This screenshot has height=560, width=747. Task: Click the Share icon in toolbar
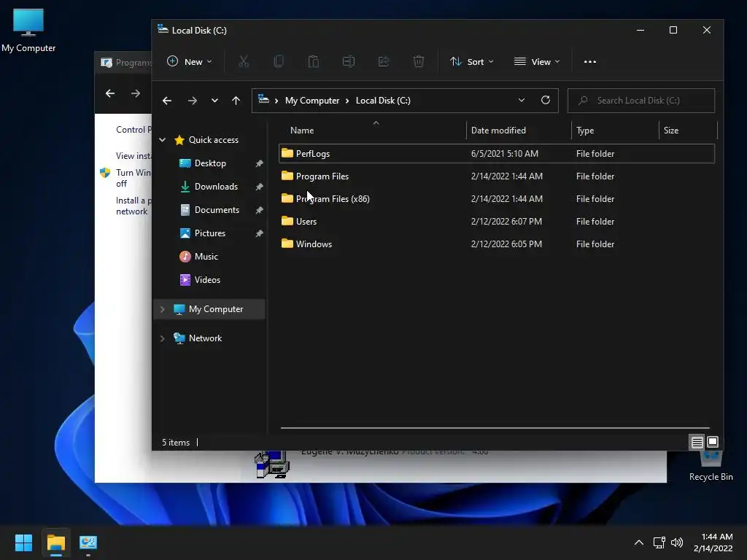pos(384,61)
